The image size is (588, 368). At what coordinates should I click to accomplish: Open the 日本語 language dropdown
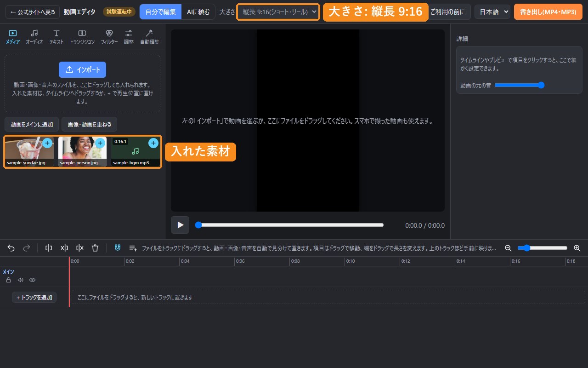pyautogui.click(x=492, y=11)
